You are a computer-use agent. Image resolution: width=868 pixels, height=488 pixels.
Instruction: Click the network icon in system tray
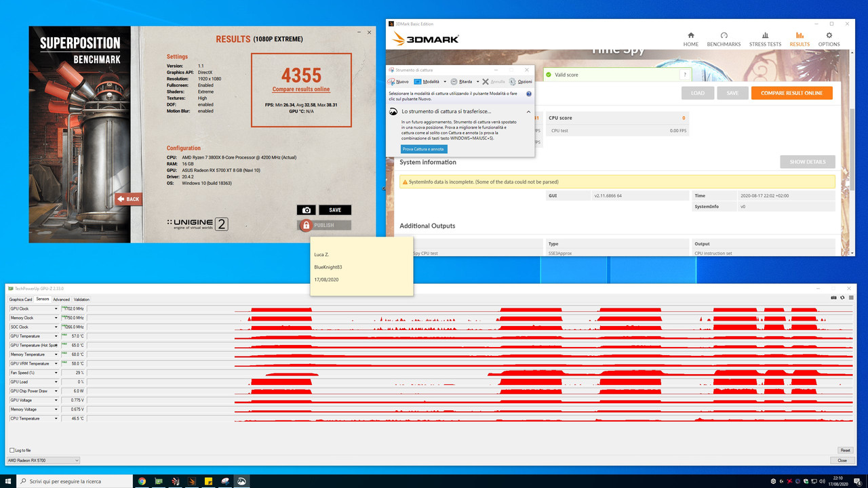(816, 481)
